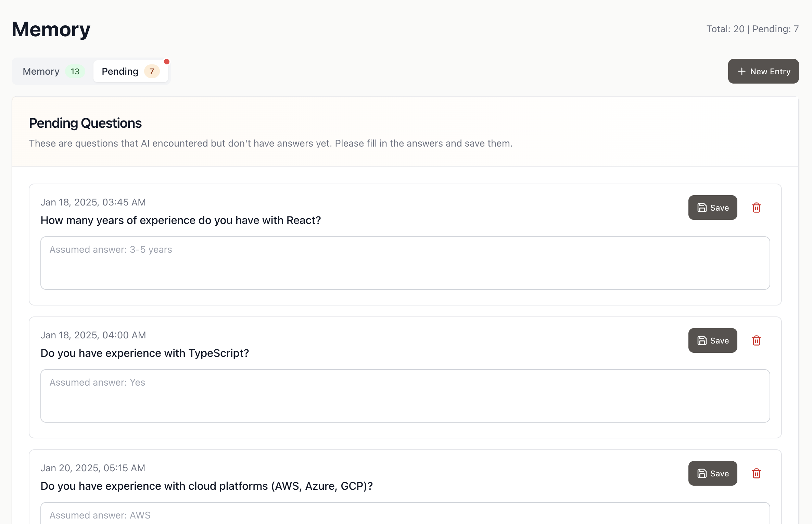Click the 7 count badge on Pending tab
The image size is (812, 524).
click(x=152, y=71)
